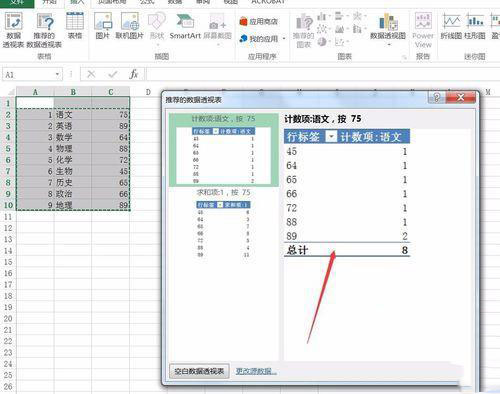Click the fx insert function icon
Screen dimensions: 500x394
tap(134, 74)
